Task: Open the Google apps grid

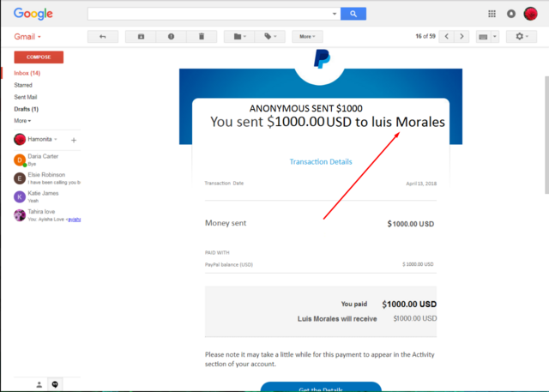Action: [492, 14]
